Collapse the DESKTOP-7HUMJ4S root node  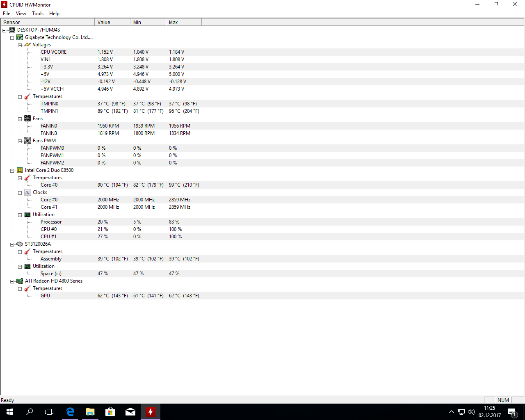pos(5,30)
